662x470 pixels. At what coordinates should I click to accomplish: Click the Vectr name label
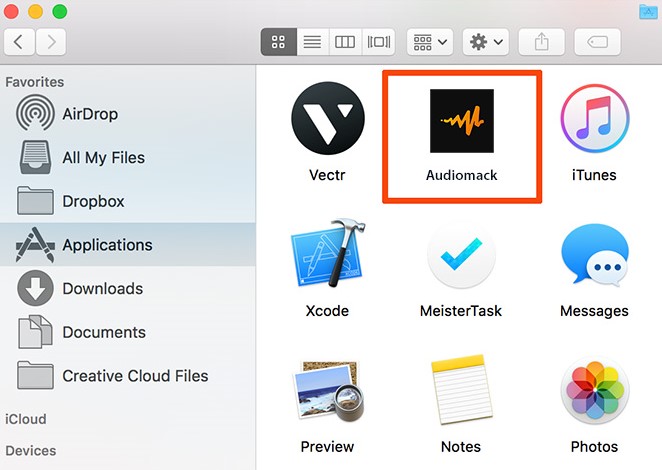(327, 175)
